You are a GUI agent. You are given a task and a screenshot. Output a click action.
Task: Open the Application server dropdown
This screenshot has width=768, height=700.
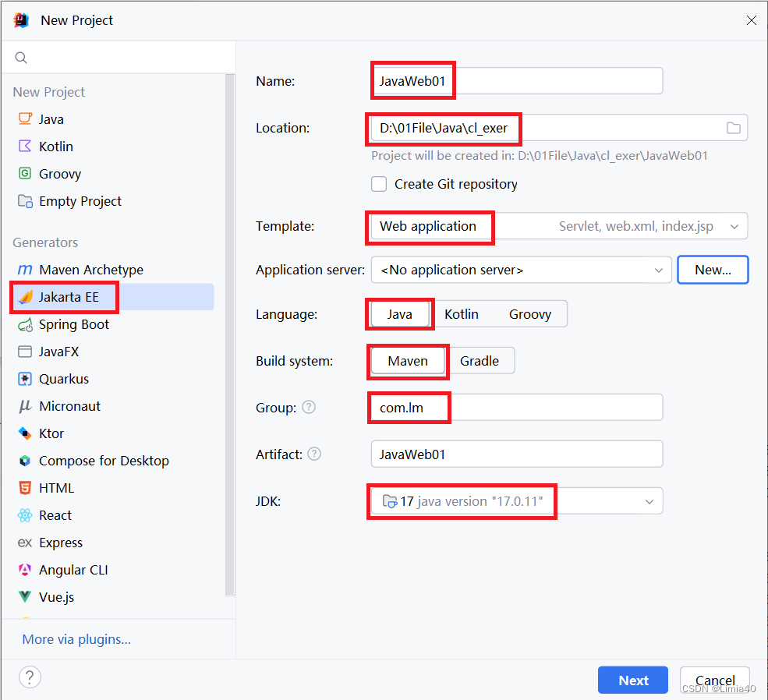click(x=521, y=270)
